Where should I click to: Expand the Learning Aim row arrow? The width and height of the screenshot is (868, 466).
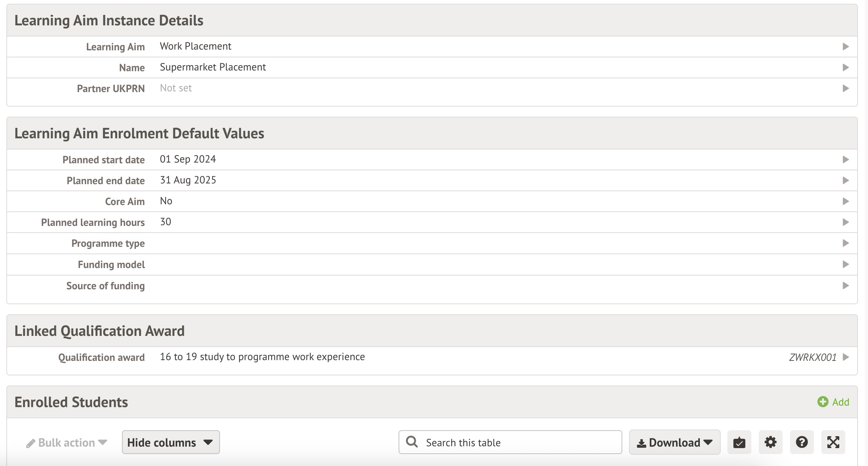click(846, 47)
